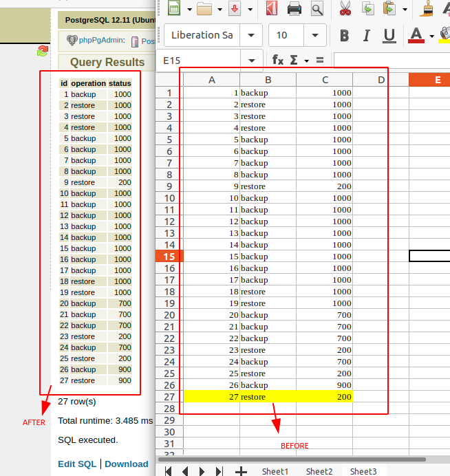This screenshot has height=476, width=450.
Task: Click '27 row(s)' text in phpPgAdmin
Action: [x=77, y=401]
